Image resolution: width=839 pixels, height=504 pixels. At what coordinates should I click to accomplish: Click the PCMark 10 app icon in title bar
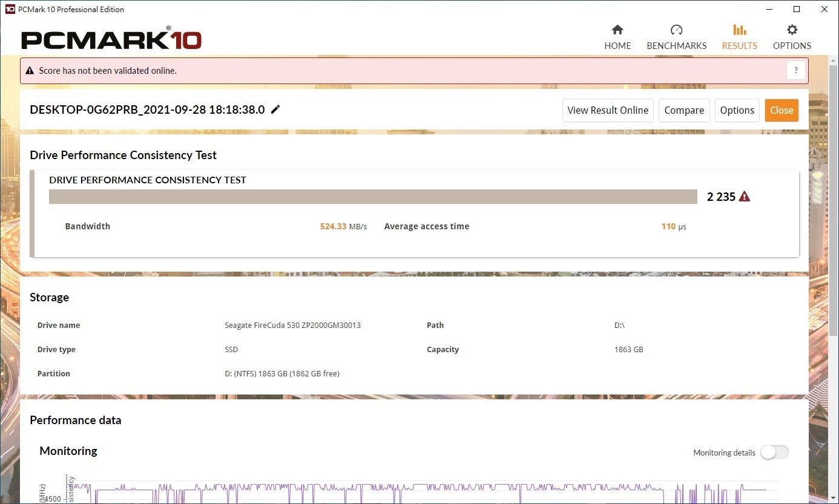[x=10, y=9]
